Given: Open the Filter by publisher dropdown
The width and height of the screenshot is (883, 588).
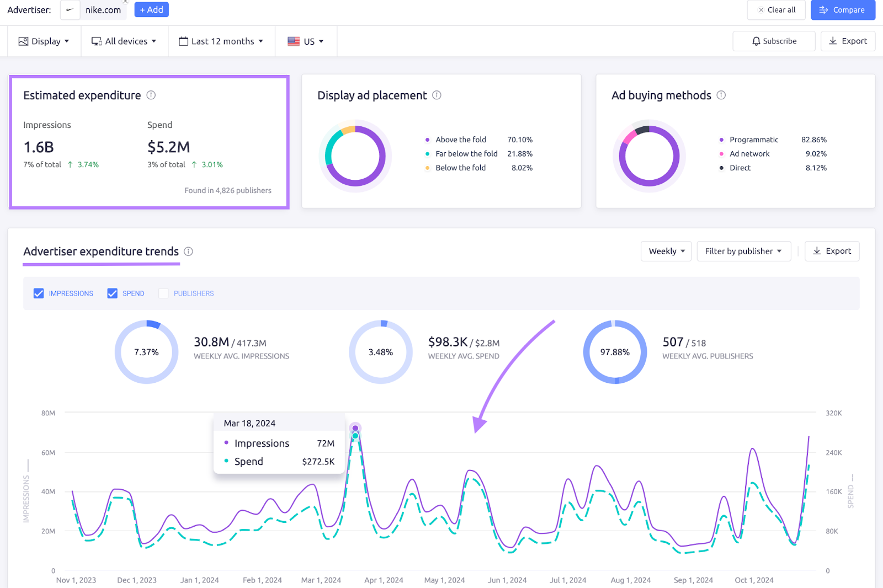Looking at the screenshot, I should (743, 252).
